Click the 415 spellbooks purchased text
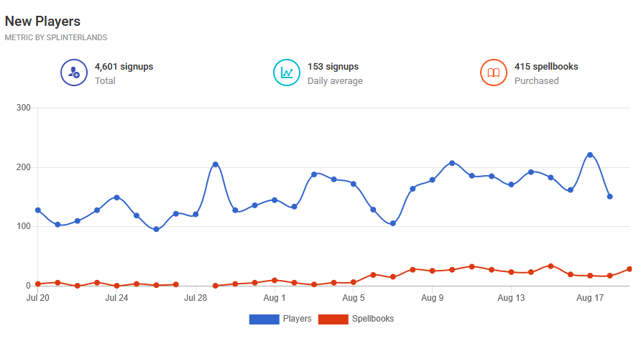This screenshot has height=341, width=644. [546, 67]
